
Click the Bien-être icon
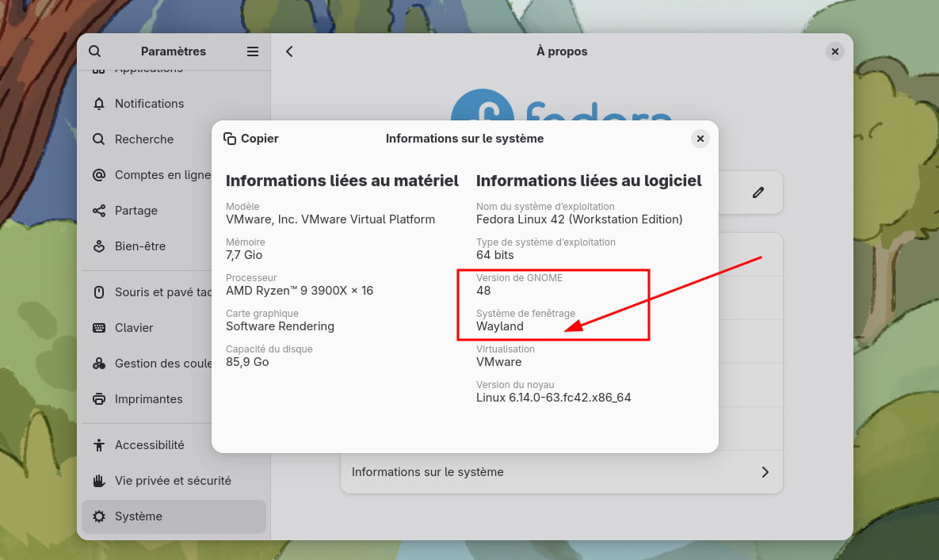[x=99, y=246]
